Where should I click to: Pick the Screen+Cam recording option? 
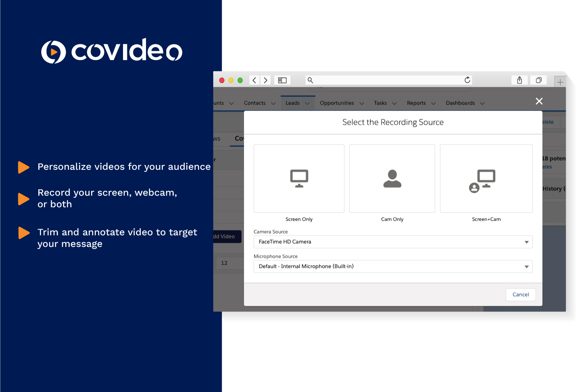[486, 179]
